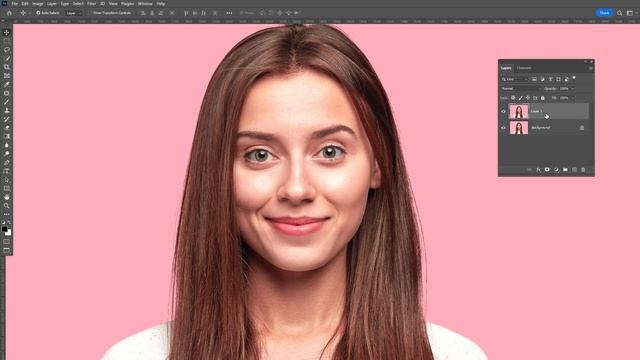This screenshot has height=360, width=640.
Task: Create a new group folder icon
Action: 565,170
